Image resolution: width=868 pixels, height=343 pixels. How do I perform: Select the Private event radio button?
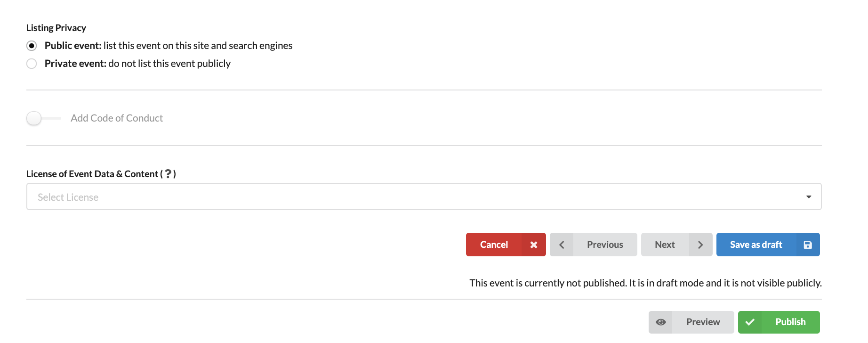click(32, 64)
